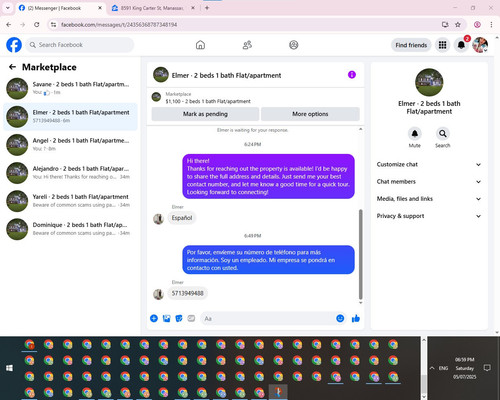
Task: Click the Aa message input field
Action: coord(267,318)
